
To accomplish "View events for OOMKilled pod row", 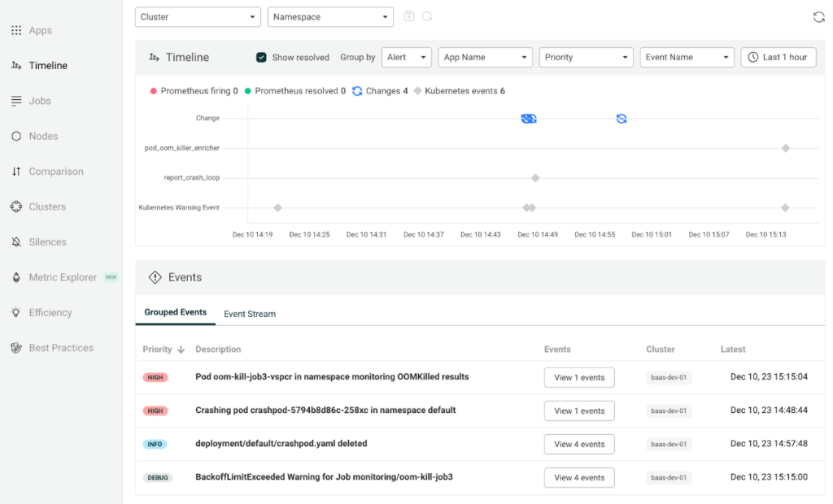I will (x=579, y=378).
